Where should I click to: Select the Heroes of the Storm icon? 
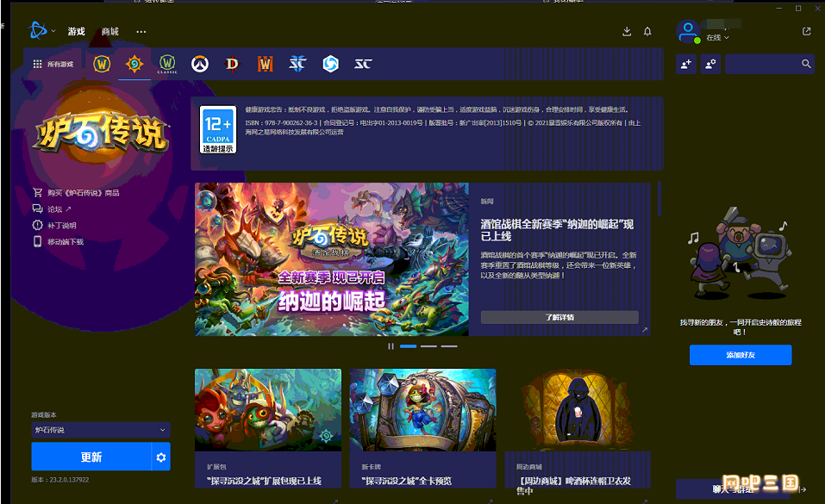pyautogui.click(x=330, y=64)
